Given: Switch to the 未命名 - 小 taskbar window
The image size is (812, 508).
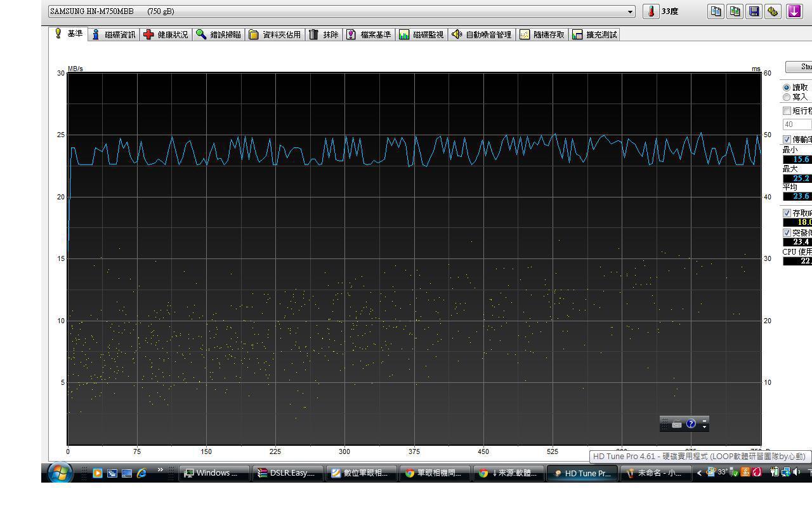Looking at the screenshot, I should [x=656, y=473].
